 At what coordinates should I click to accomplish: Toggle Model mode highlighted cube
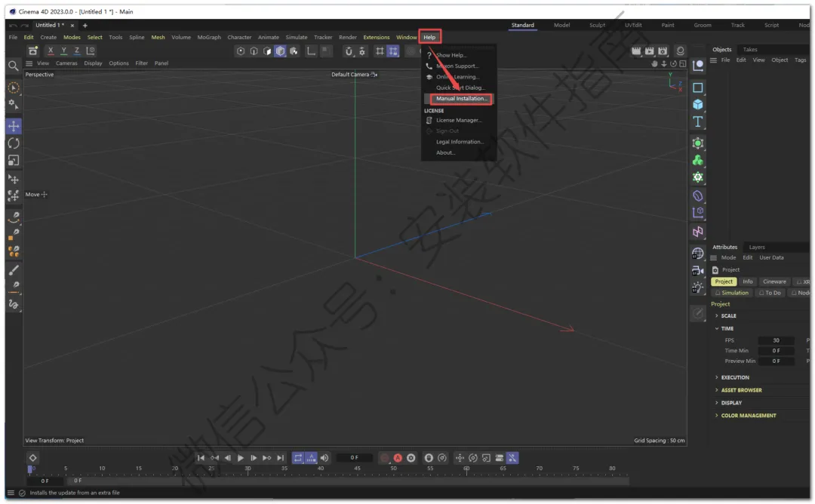click(280, 51)
